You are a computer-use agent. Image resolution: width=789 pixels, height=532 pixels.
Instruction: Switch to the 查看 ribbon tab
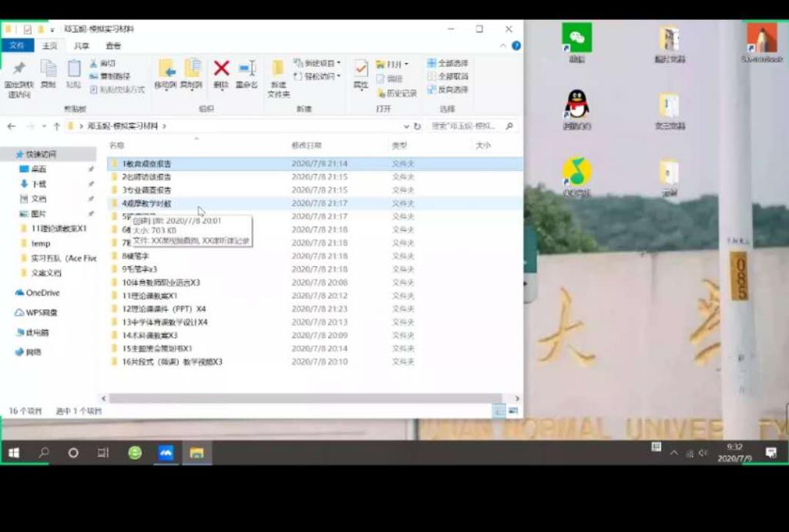tap(113, 46)
